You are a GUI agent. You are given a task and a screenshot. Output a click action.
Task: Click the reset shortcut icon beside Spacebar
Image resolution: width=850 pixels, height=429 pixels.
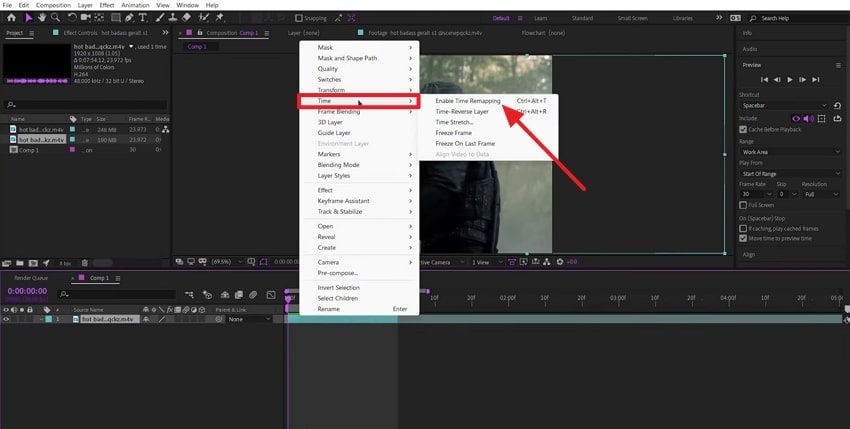(x=837, y=106)
